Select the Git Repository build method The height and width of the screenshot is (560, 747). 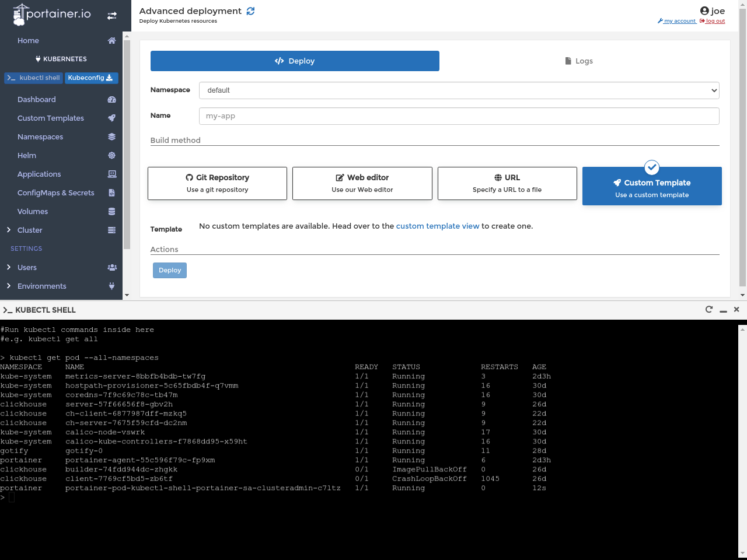point(217,183)
